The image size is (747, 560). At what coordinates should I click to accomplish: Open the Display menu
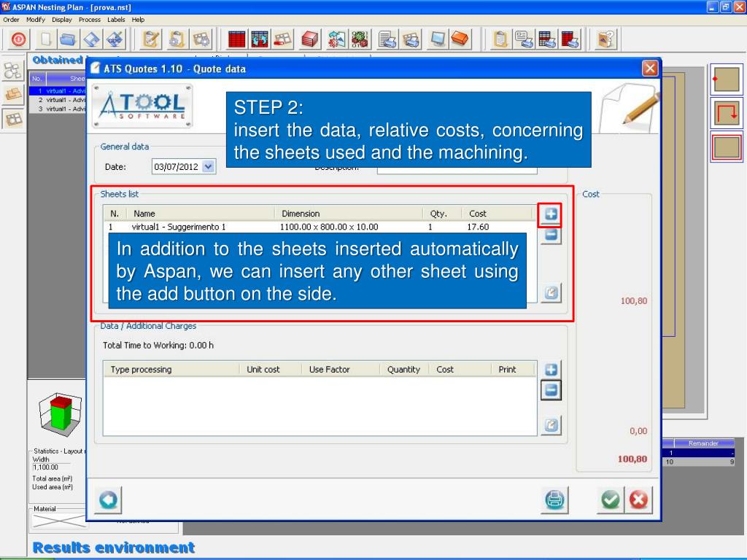click(62, 20)
